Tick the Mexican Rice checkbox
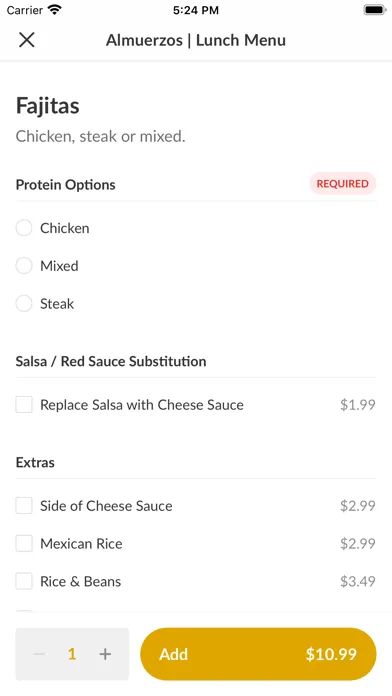 point(24,543)
